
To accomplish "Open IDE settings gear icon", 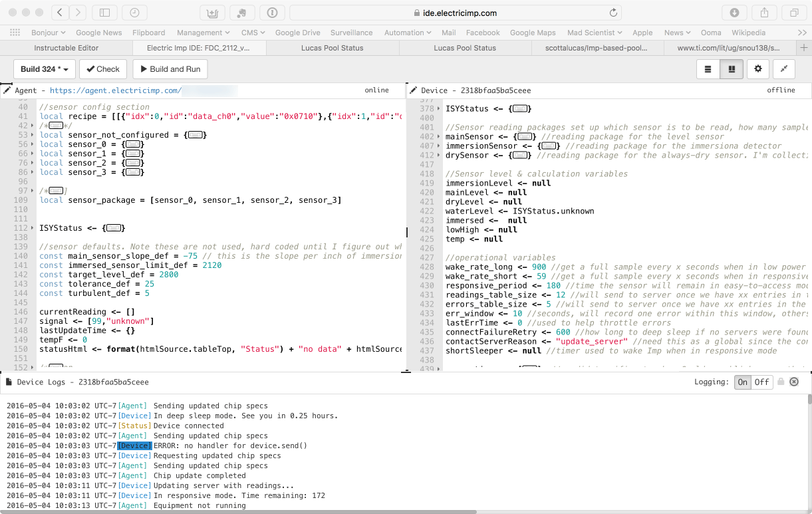I will point(757,69).
